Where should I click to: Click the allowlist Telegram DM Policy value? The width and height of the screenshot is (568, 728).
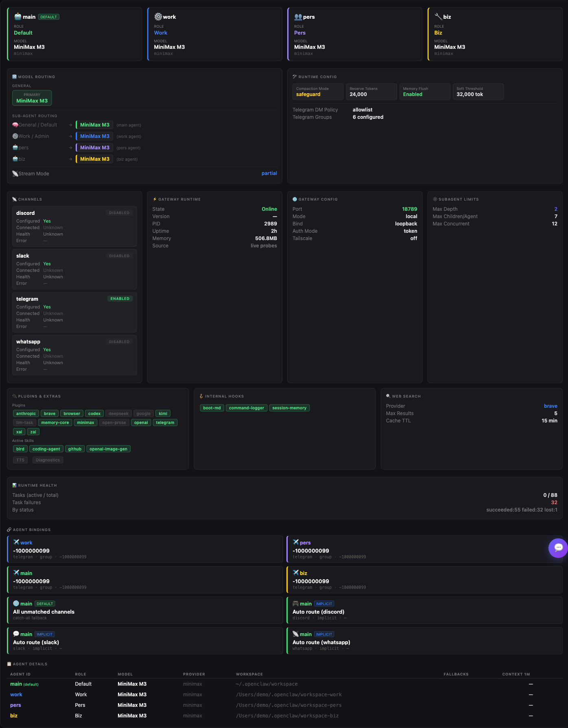(x=363, y=110)
